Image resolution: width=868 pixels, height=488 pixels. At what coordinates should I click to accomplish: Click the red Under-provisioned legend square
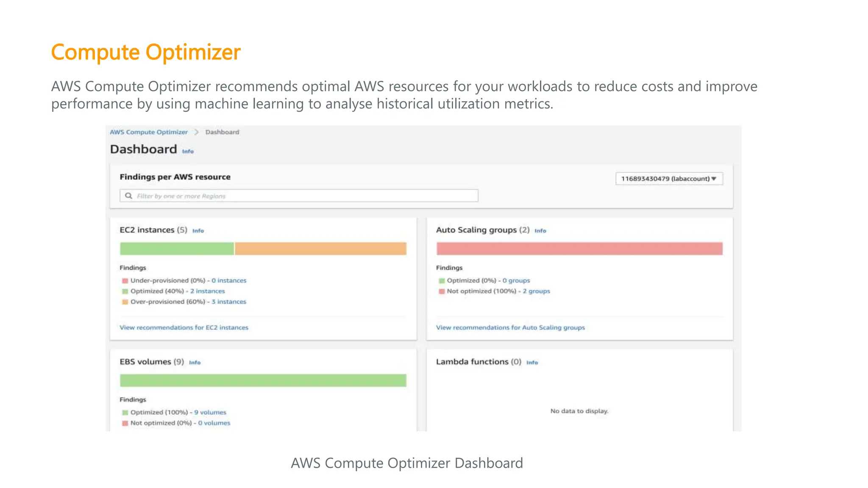pos(125,281)
